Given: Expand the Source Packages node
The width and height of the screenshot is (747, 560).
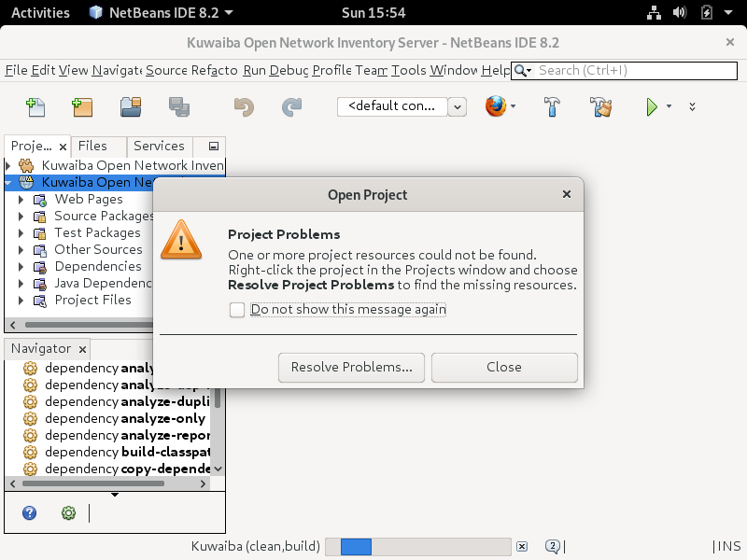Looking at the screenshot, I should [x=21, y=217].
